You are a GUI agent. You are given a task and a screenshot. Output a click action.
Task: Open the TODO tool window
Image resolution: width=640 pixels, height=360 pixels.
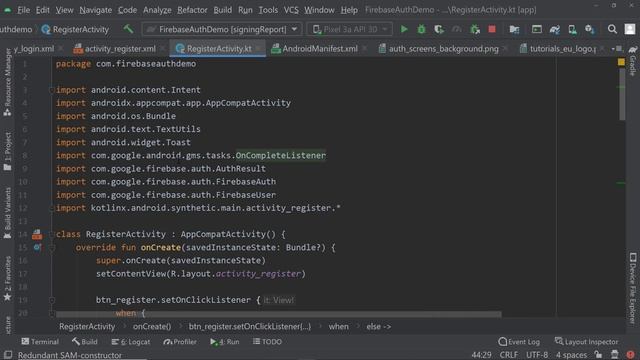(267, 342)
